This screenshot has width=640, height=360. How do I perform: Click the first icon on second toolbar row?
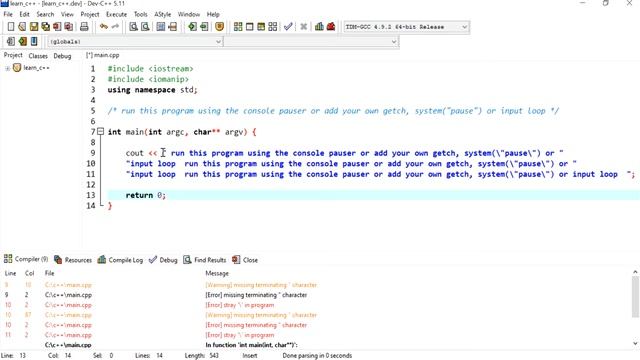tap(11, 41)
